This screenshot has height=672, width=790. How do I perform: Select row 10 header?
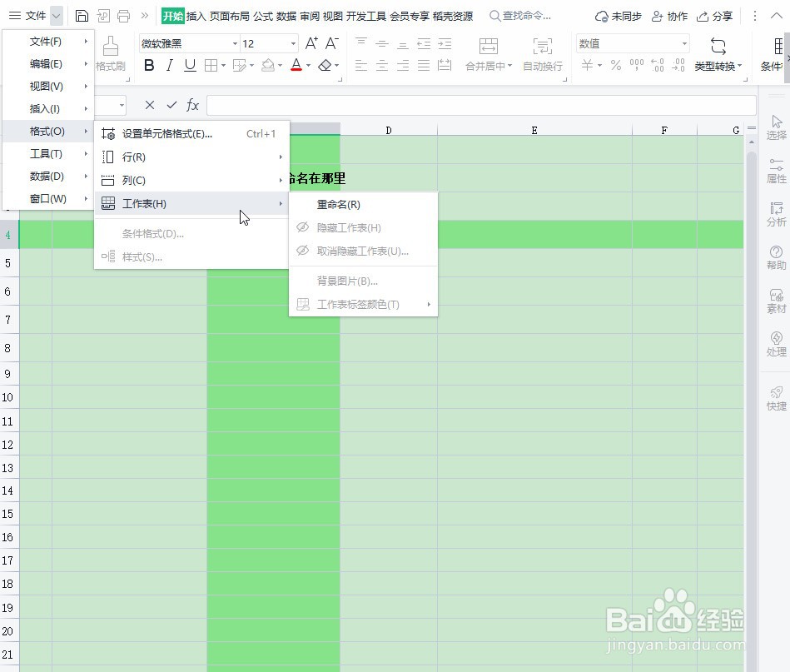click(x=7, y=397)
